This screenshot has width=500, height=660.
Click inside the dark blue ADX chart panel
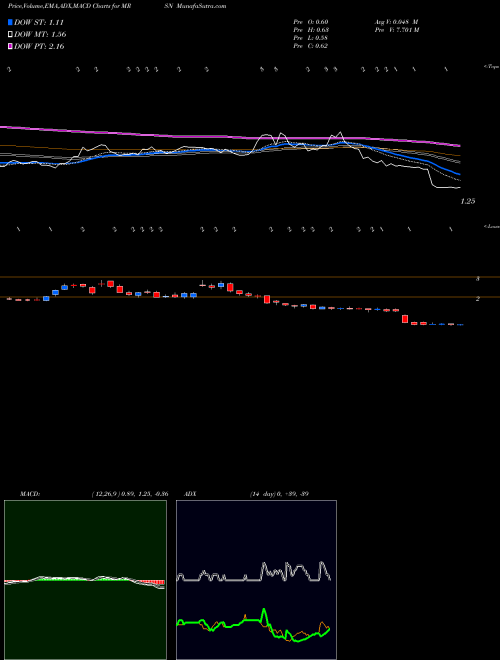pyautogui.click(x=256, y=580)
